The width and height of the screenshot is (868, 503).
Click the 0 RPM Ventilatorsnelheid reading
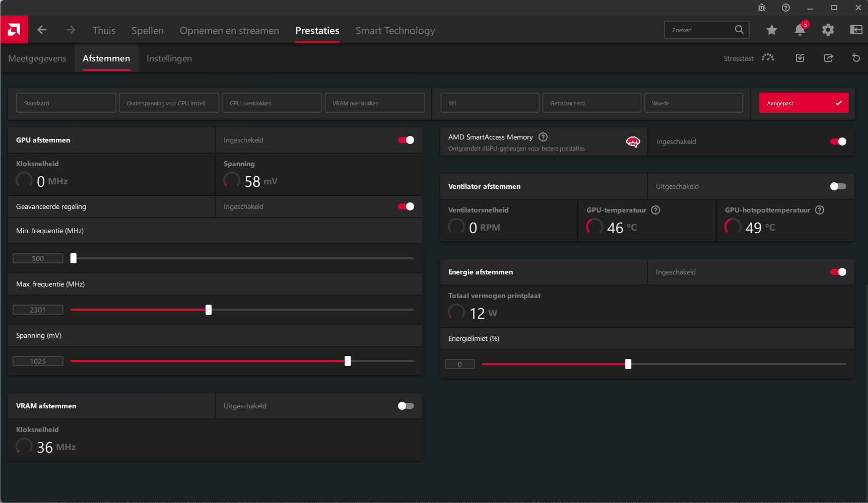[485, 228]
